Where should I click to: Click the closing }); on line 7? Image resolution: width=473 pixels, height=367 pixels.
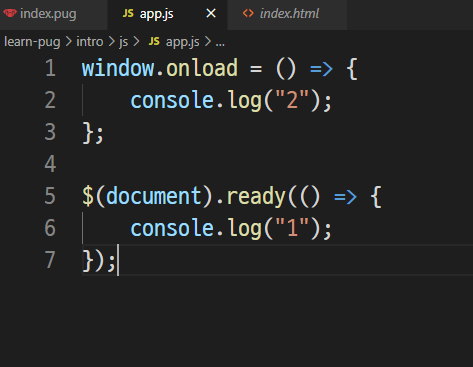(99, 261)
